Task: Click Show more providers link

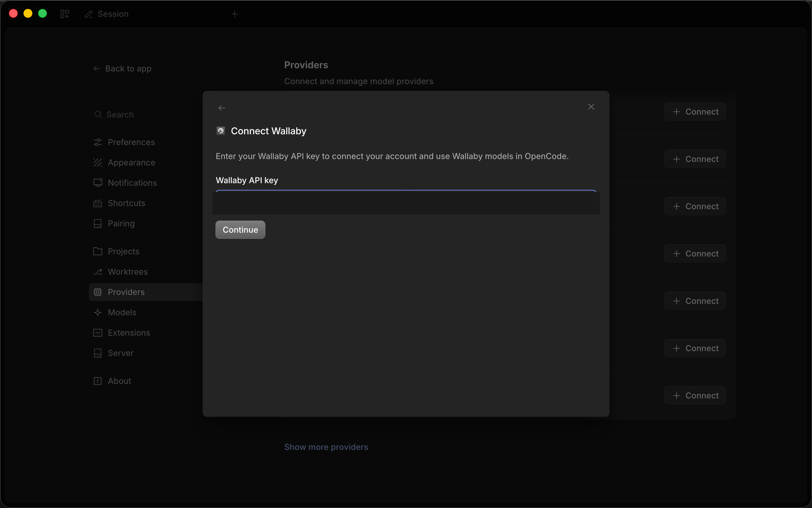Action: [x=326, y=447]
